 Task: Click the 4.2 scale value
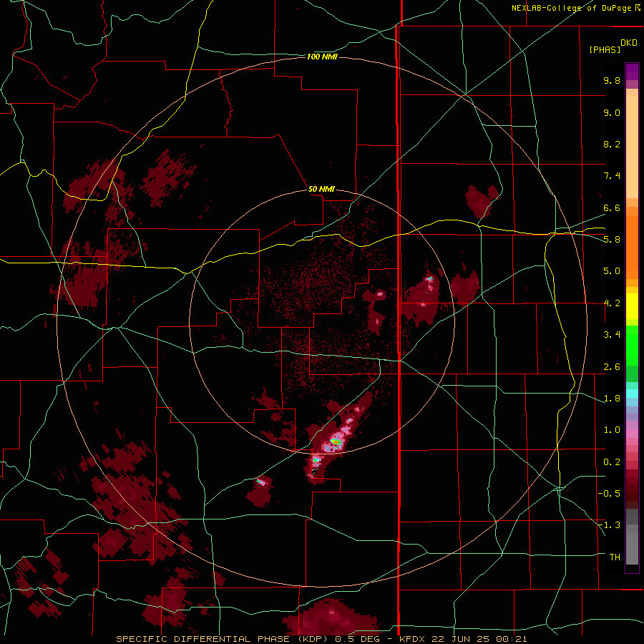[x=612, y=303]
